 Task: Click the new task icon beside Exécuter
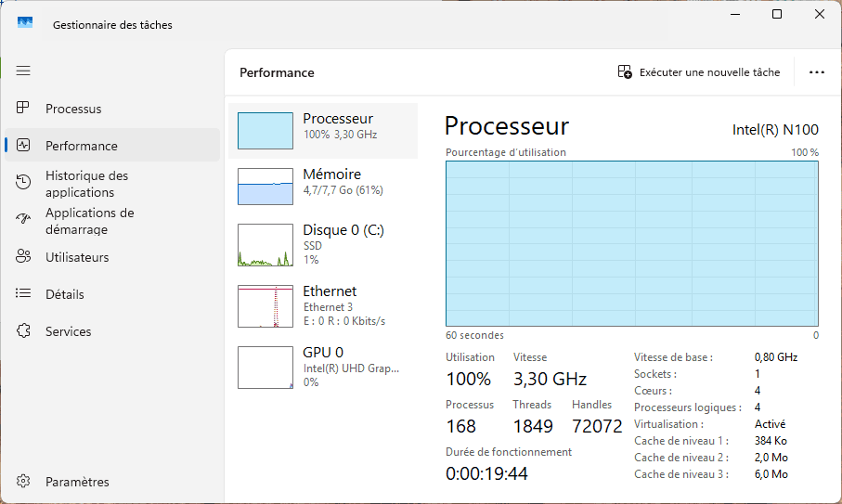[625, 71]
